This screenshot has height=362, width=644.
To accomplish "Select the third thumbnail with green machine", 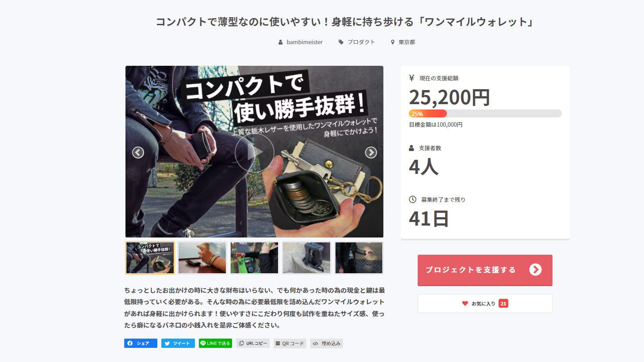I will point(254,258).
